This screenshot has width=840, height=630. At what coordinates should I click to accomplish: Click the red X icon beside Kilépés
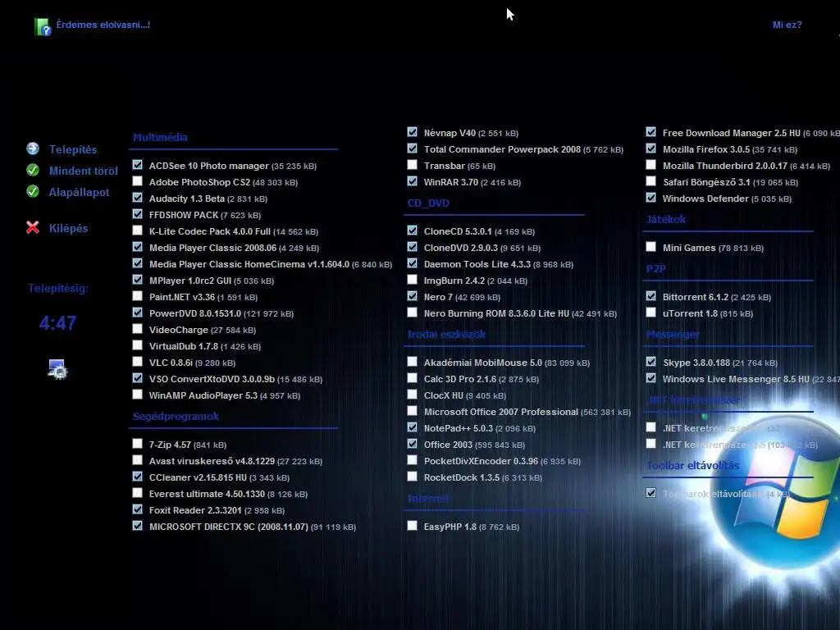pyautogui.click(x=33, y=228)
